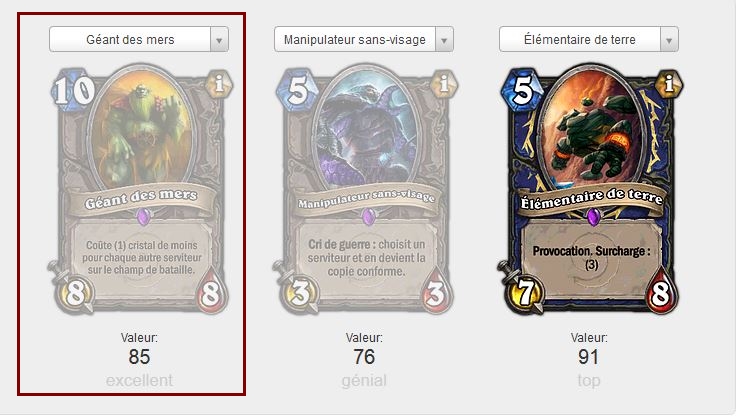This screenshot has height=416, width=738.
Task: Pick the Élémentaire de terre card artwork
Action: pos(591,127)
